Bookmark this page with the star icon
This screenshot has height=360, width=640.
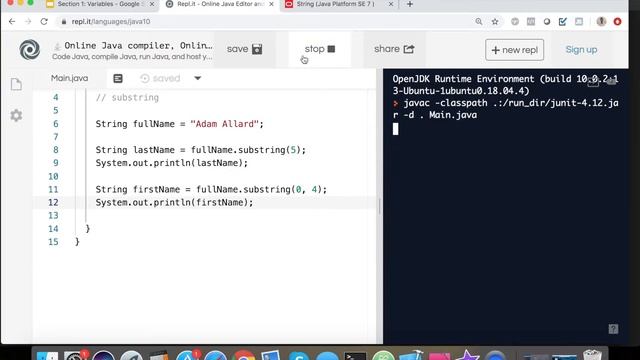(495, 22)
